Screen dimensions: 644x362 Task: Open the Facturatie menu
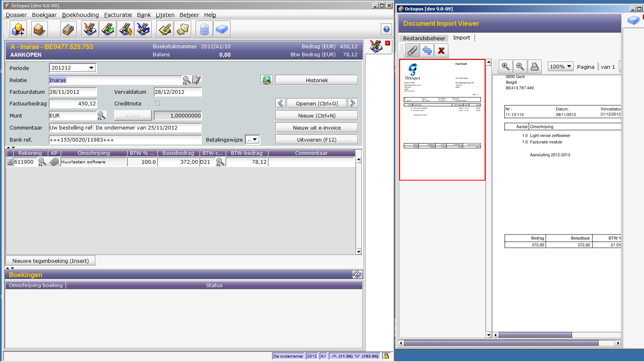pyautogui.click(x=118, y=15)
